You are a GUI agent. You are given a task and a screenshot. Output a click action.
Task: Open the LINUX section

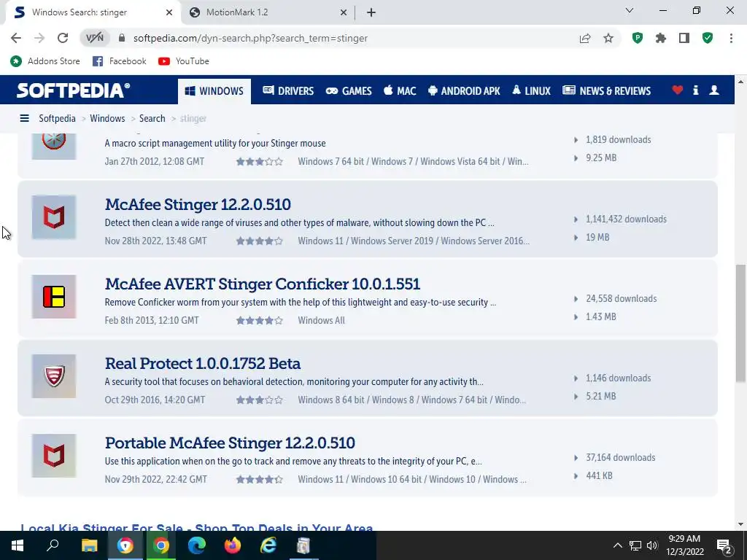[x=531, y=90]
